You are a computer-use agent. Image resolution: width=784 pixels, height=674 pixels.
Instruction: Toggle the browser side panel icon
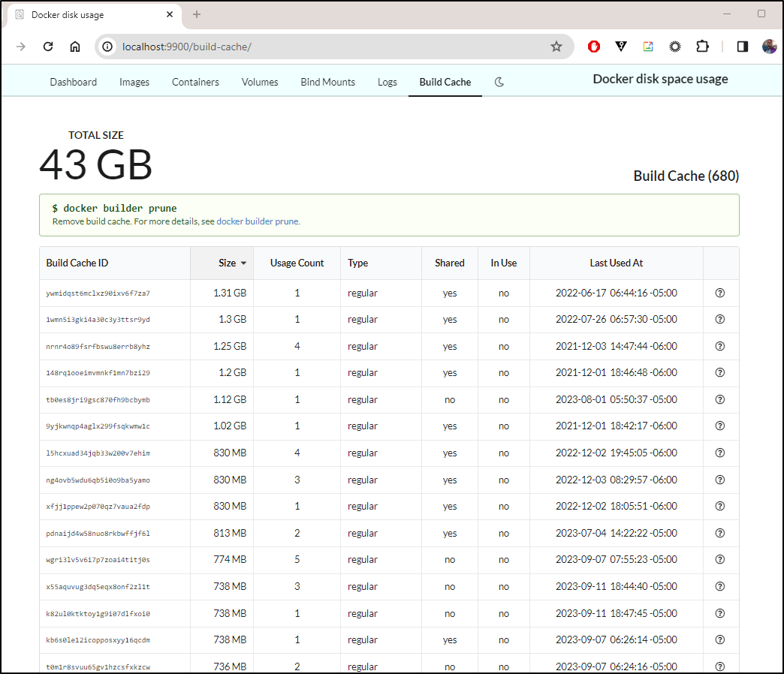click(743, 47)
